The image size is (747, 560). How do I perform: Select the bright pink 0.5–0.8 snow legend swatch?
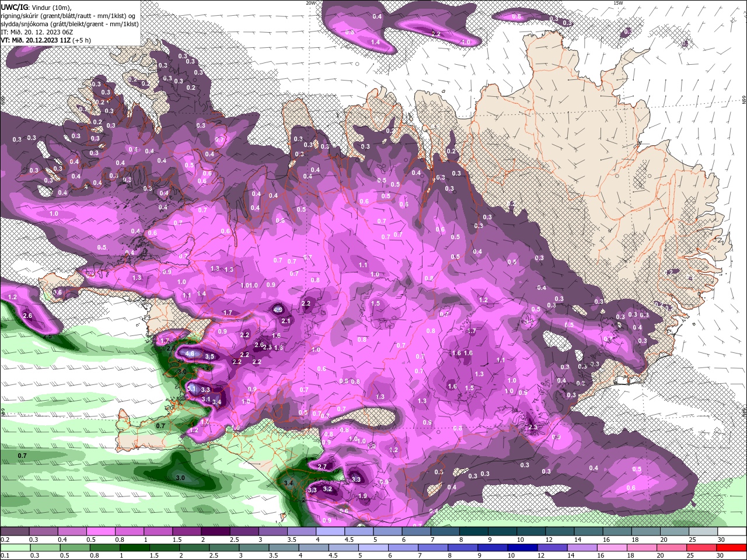point(100,531)
